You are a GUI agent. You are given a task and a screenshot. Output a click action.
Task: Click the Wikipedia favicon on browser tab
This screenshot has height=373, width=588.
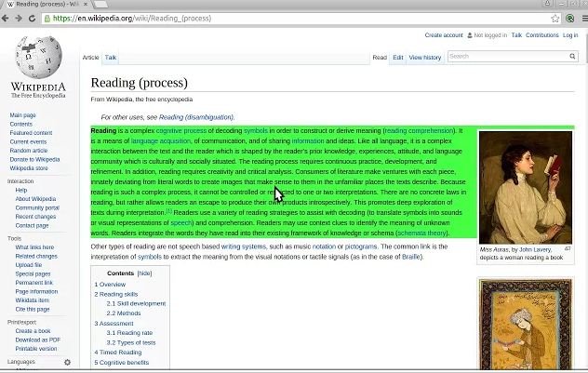click(10, 5)
